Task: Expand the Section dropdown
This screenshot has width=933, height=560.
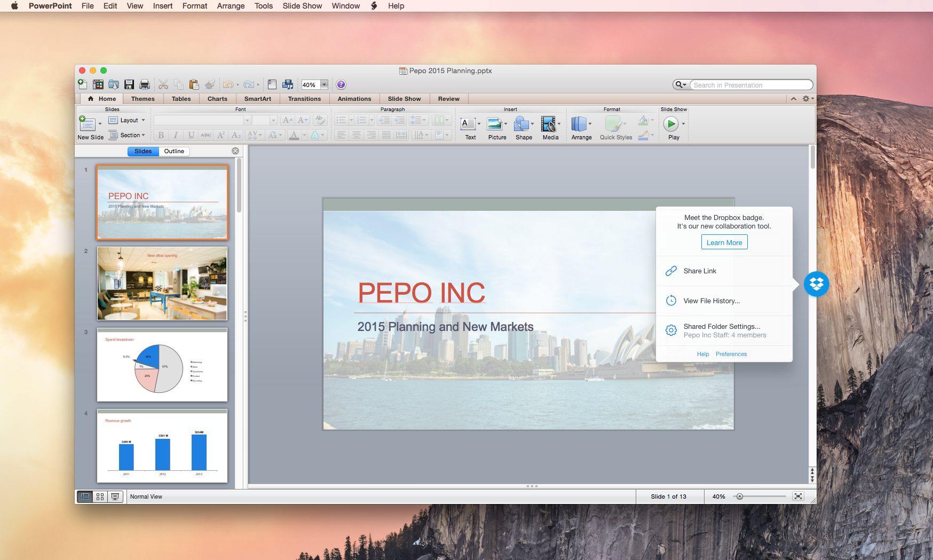Action: coord(128,135)
